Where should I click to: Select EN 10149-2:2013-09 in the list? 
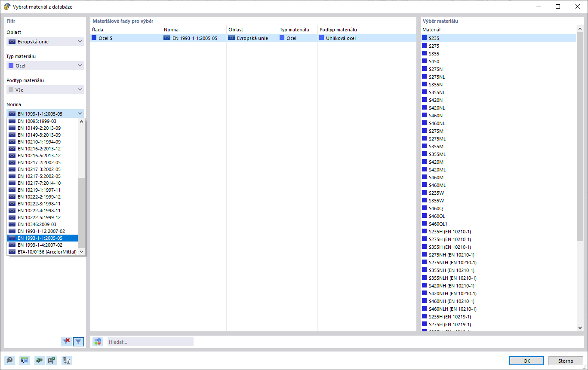[43, 128]
